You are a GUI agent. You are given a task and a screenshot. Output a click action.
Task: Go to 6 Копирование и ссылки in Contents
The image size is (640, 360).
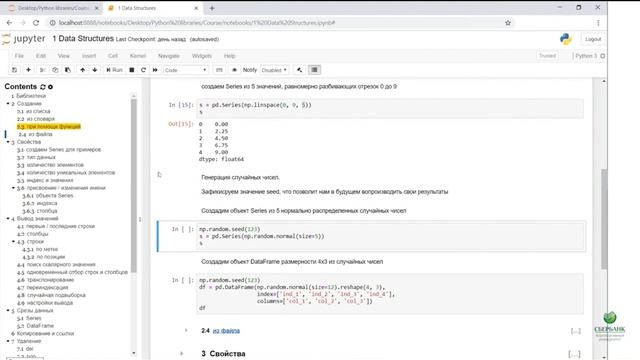tap(42, 333)
